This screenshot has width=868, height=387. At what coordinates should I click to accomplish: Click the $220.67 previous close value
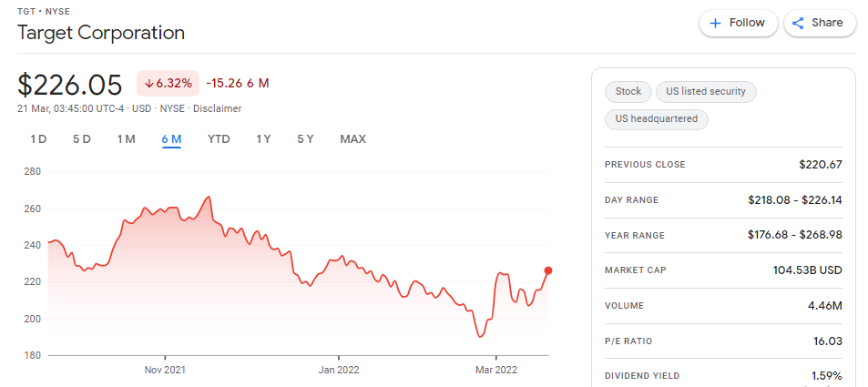tap(821, 165)
